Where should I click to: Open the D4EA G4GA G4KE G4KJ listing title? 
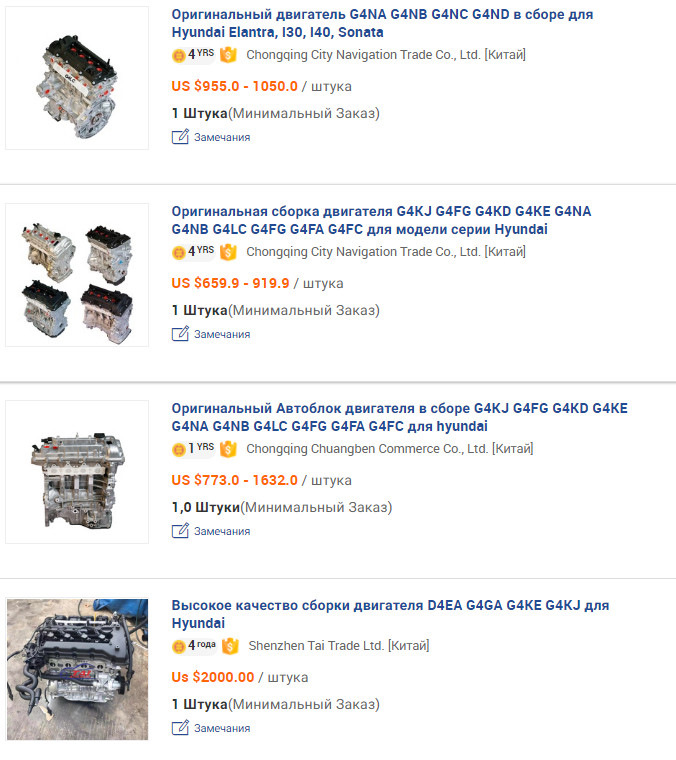(x=390, y=614)
